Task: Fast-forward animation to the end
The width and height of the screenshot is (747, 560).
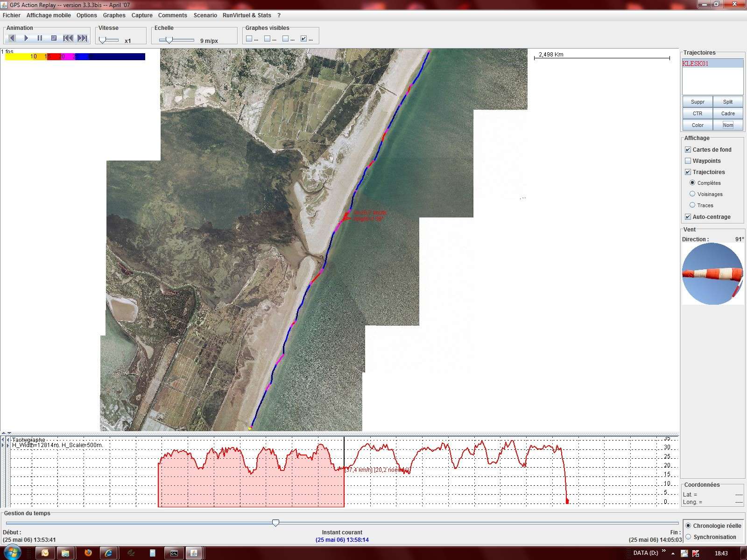Action: coord(82,38)
